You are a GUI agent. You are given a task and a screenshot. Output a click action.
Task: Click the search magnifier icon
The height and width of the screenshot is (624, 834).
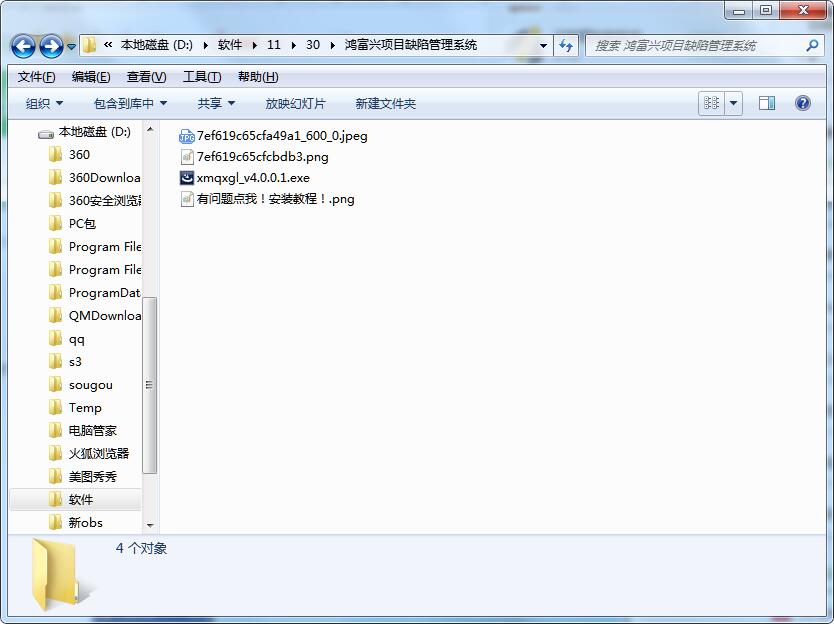pyautogui.click(x=812, y=45)
